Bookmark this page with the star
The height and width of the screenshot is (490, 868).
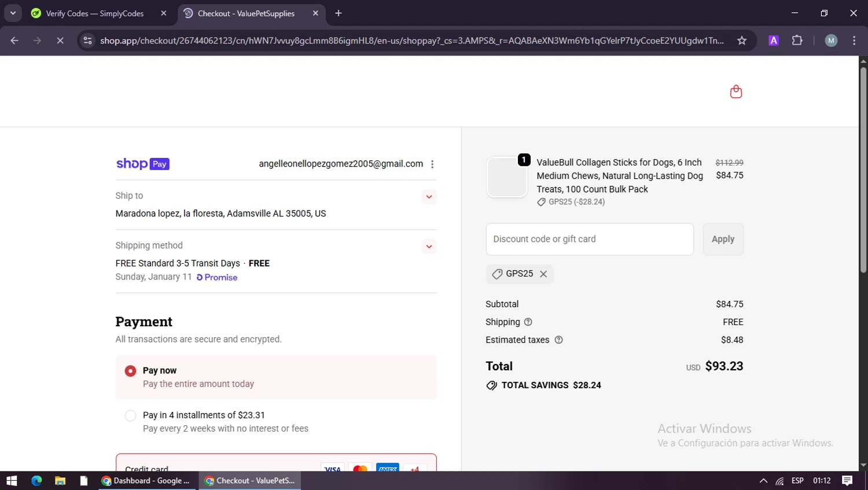pyautogui.click(x=742, y=40)
